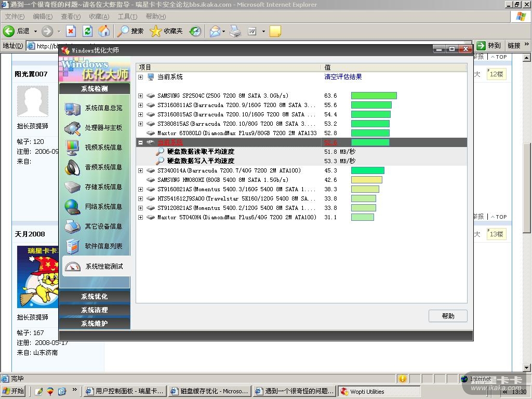Open 用户控制面板 taskbar window
The width and height of the screenshot is (532, 399).
click(125, 391)
